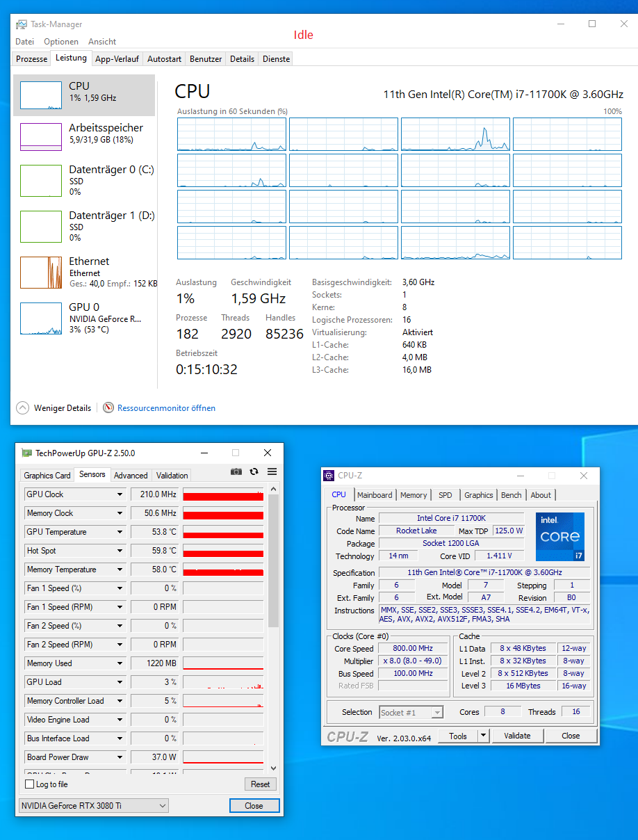Open the Datei menu
The height and width of the screenshot is (840, 638).
[24, 42]
